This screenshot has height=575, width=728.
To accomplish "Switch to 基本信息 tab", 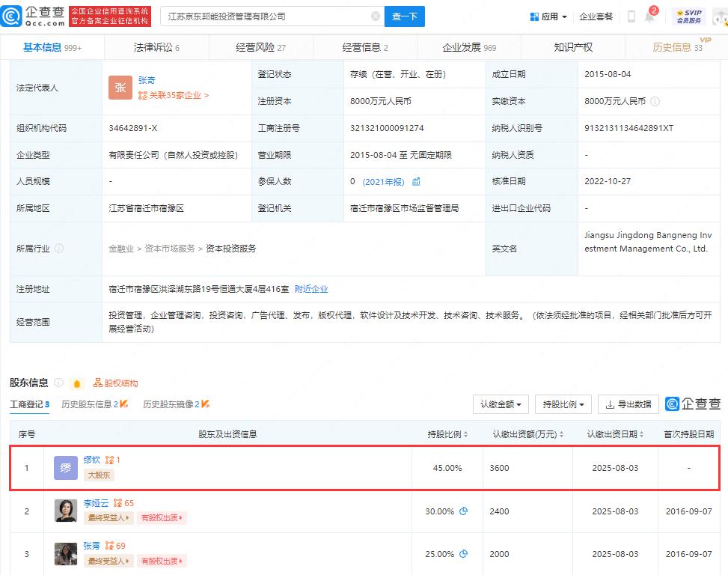I will coord(52,47).
